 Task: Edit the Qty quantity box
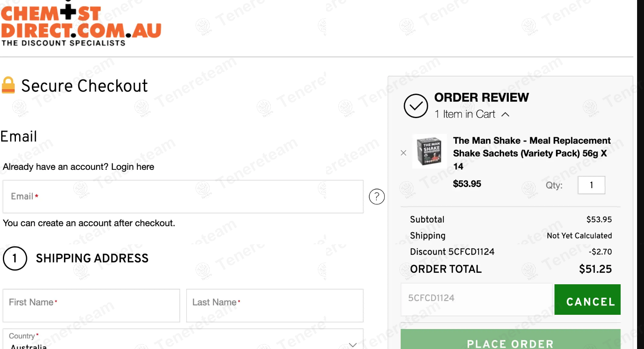[x=591, y=185]
